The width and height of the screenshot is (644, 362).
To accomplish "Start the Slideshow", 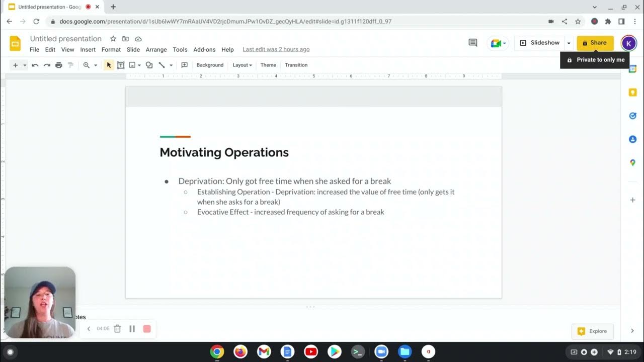I will pos(539,43).
